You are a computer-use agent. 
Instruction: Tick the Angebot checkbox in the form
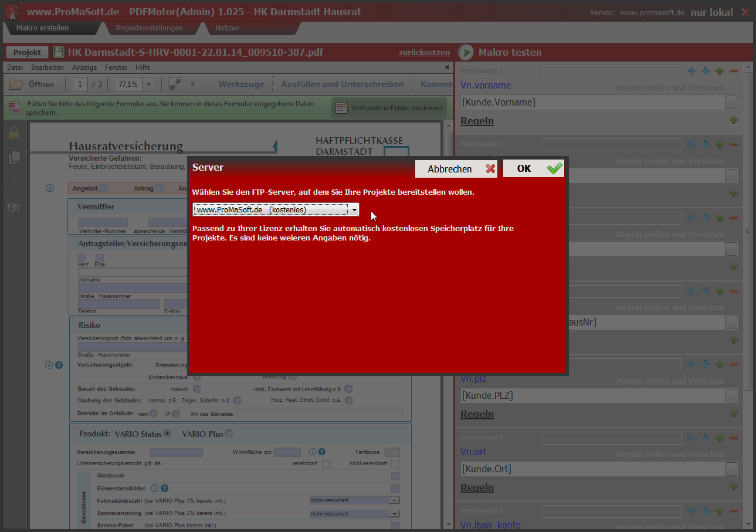point(104,188)
